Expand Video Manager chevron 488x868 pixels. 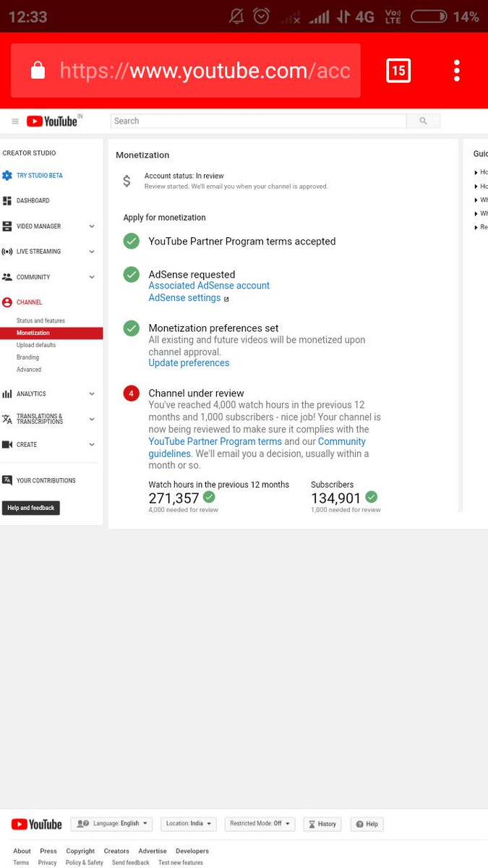[x=92, y=226]
